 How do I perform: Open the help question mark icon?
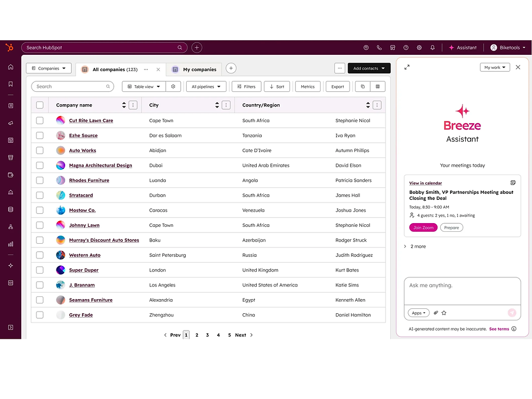coord(406,48)
